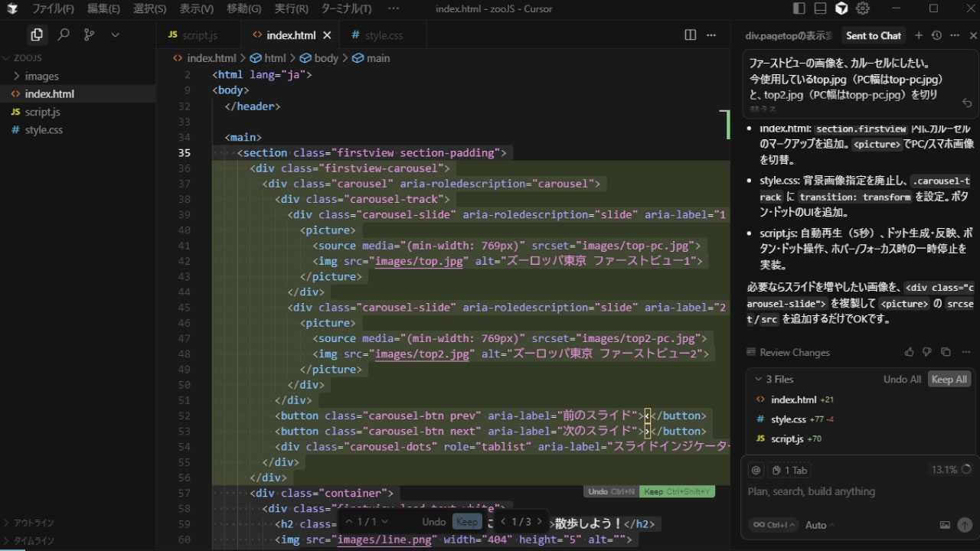Expand the images folder in explorer

pos(78,76)
